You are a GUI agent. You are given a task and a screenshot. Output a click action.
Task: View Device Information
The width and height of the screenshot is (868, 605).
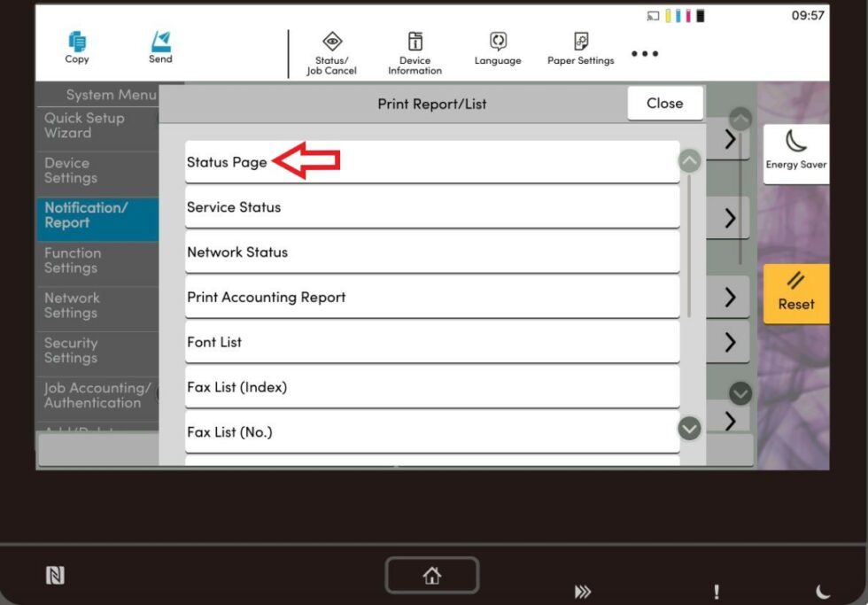415,50
